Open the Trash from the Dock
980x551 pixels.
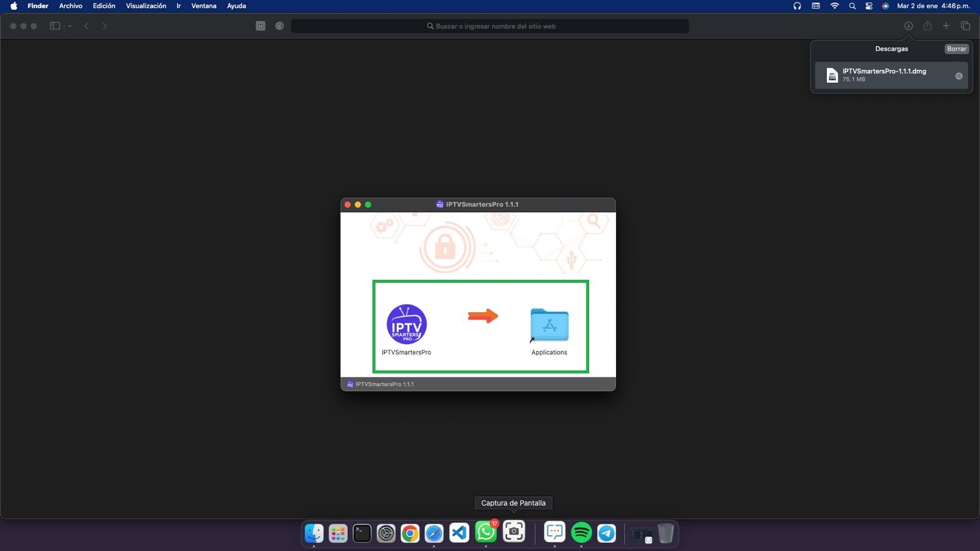(666, 533)
